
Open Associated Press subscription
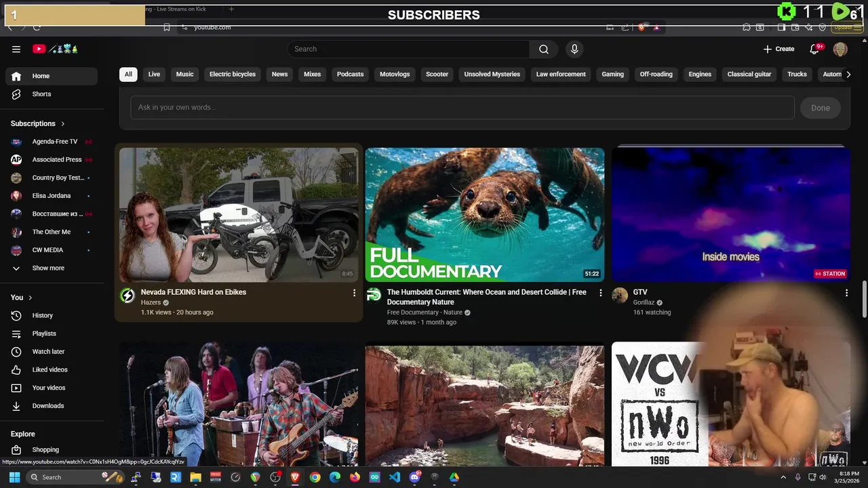pyautogui.click(x=52, y=160)
